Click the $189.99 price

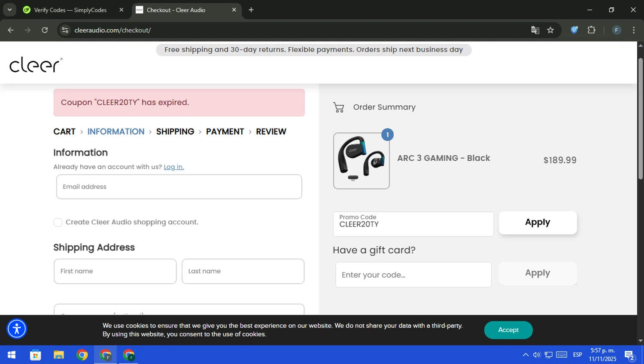(560, 160)
